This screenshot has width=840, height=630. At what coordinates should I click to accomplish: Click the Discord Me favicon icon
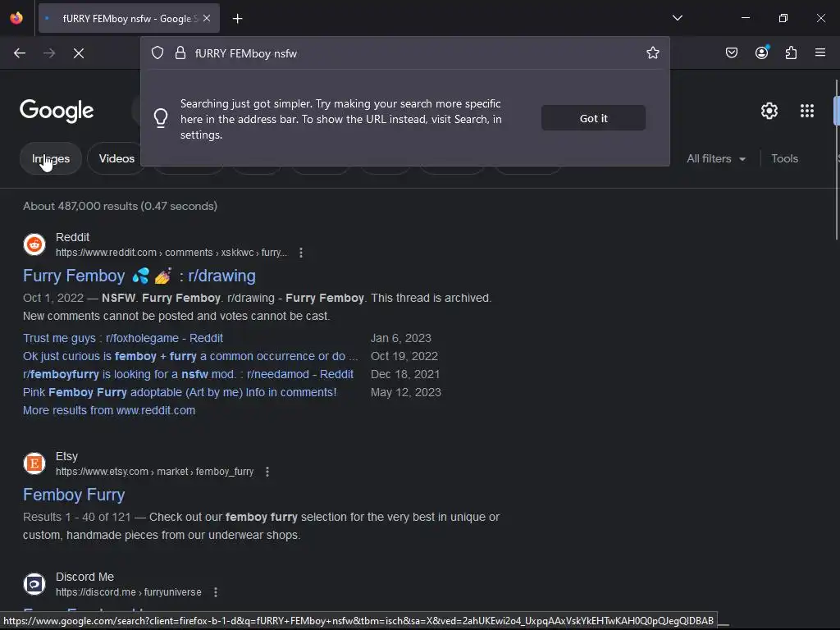click(34, 584)
